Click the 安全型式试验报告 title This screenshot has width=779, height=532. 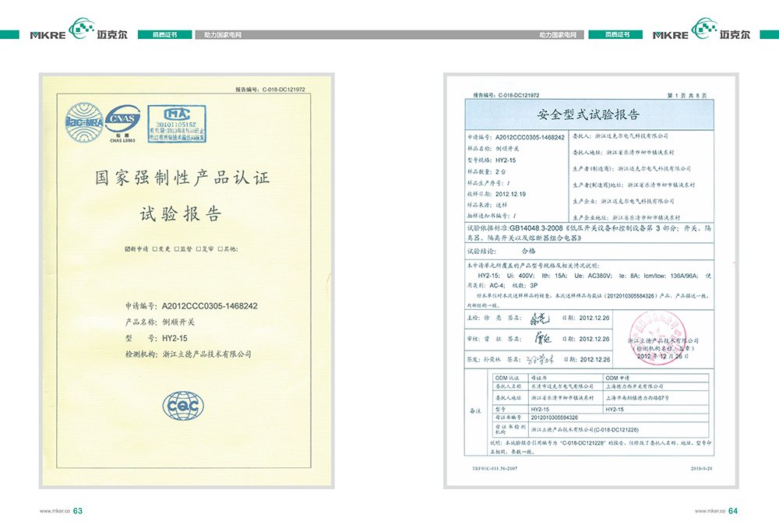click(589, 115)
